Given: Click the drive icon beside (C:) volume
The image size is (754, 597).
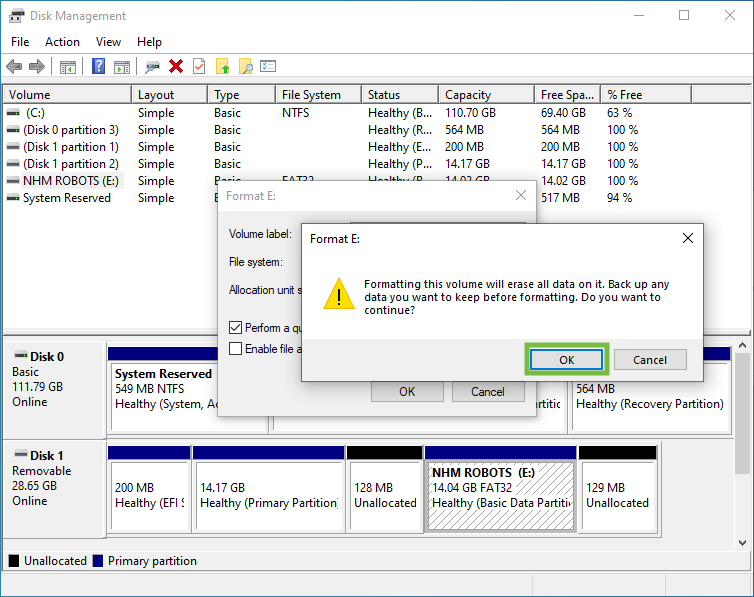Looking at the screenshot, I should pos(13,112).
